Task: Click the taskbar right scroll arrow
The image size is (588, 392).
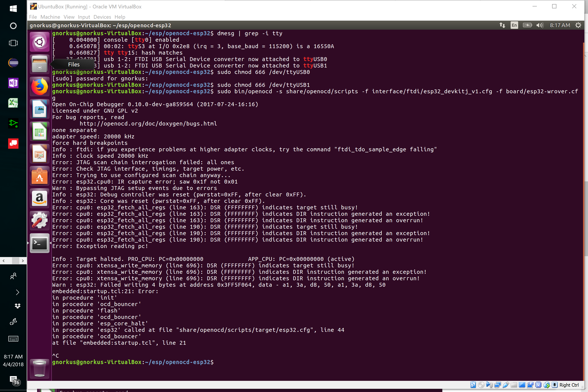Action: click(x=23, y=261)
